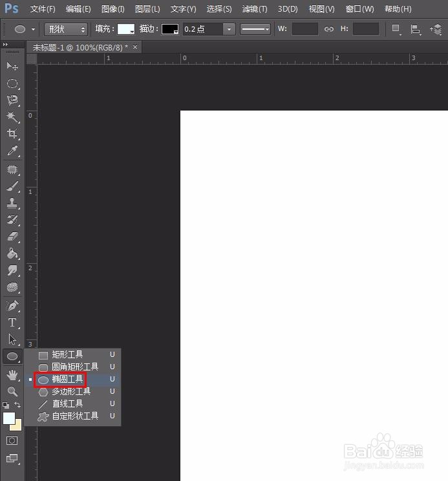Viewport: 448px width, 481px height.
Task: Open the 图像(I) menu
Action: click(113, 9)
